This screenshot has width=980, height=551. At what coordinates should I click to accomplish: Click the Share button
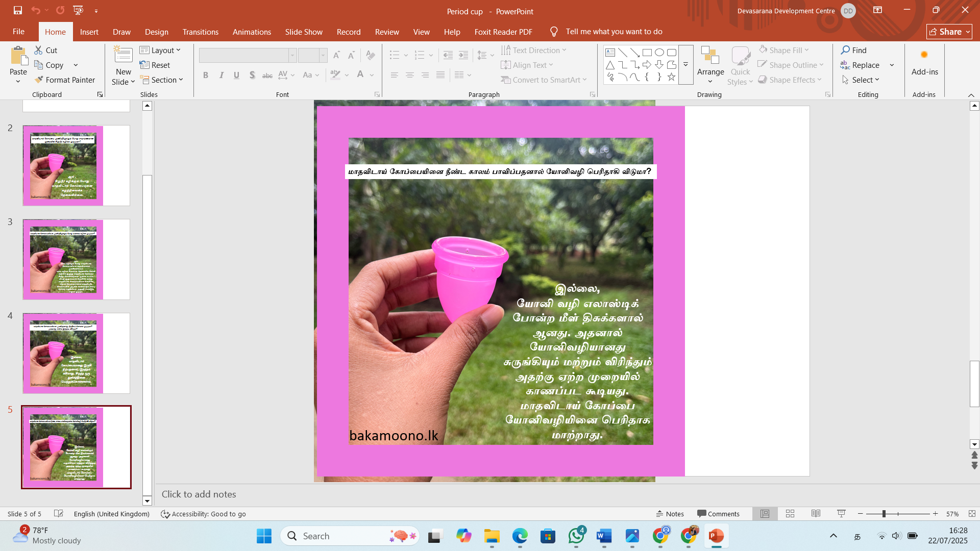pyautogui.click(x=949, y=32)
